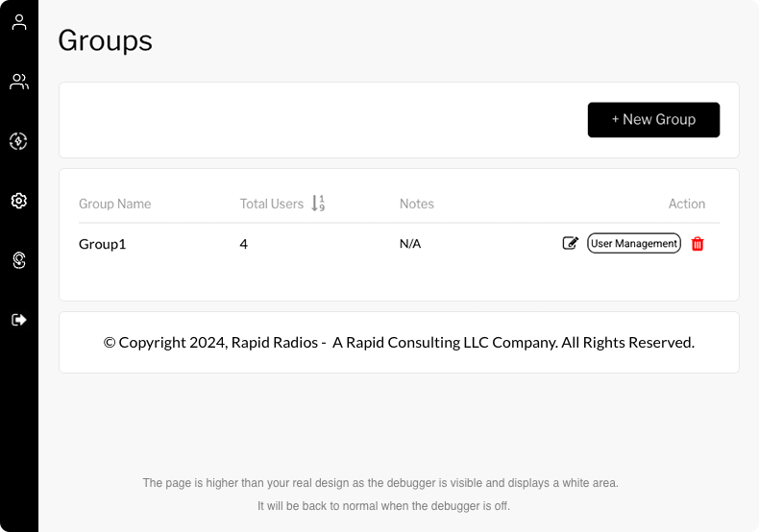Click the N/A notes cell for Group1
This screenshot has width=759, height=532.
coord(410,244)
